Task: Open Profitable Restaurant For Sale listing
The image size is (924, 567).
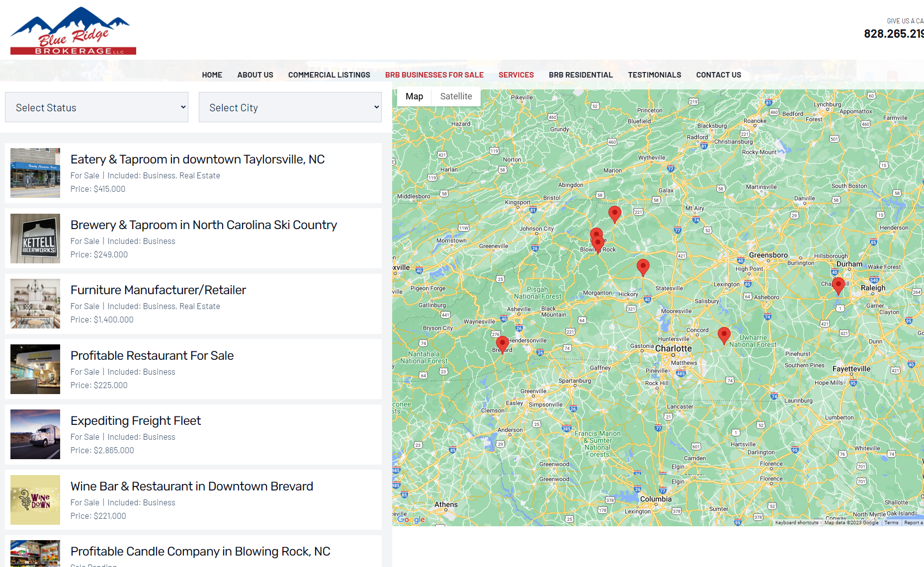Action: pos(152,356)
